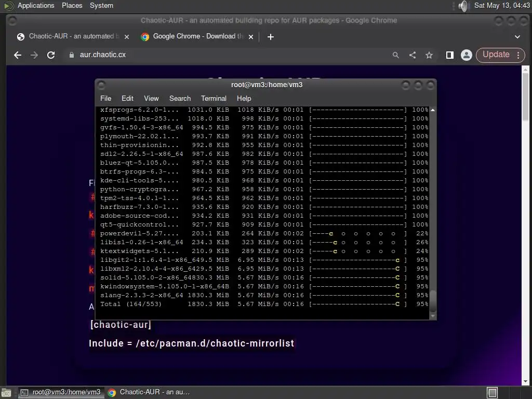View site info via the padlock icon
Screen dimensions: 532x399
(x=71, y=55)
